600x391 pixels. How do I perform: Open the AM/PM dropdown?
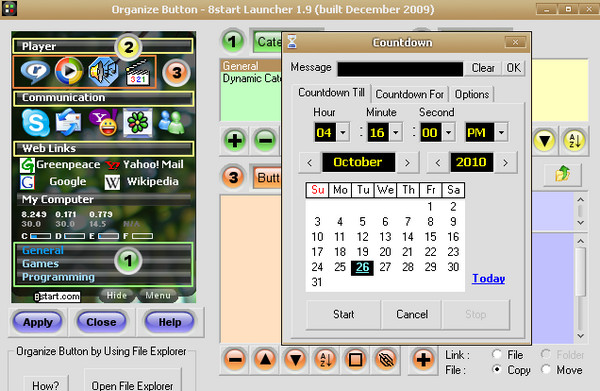coord(501,133)
